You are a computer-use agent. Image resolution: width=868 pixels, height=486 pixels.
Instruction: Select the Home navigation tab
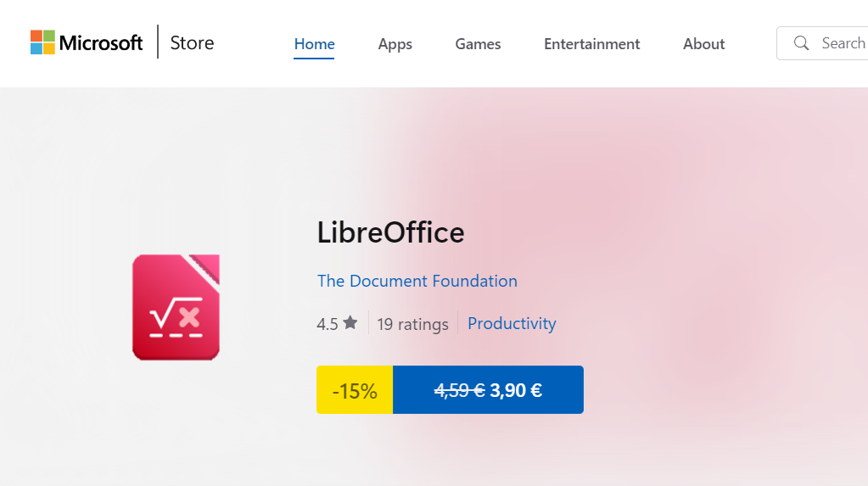pos(314,44)
